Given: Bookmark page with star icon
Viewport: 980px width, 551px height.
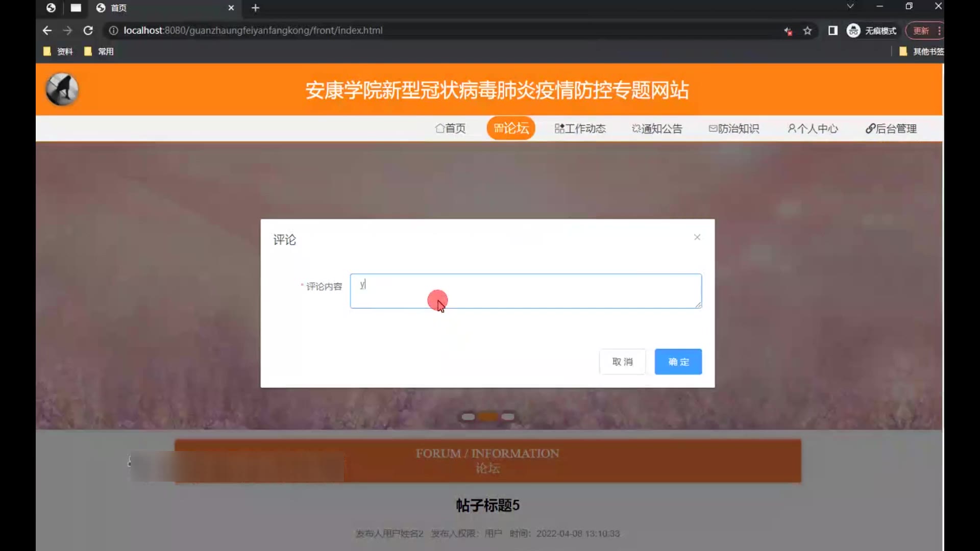Looking at the screenshot, I should click(807, 31).
